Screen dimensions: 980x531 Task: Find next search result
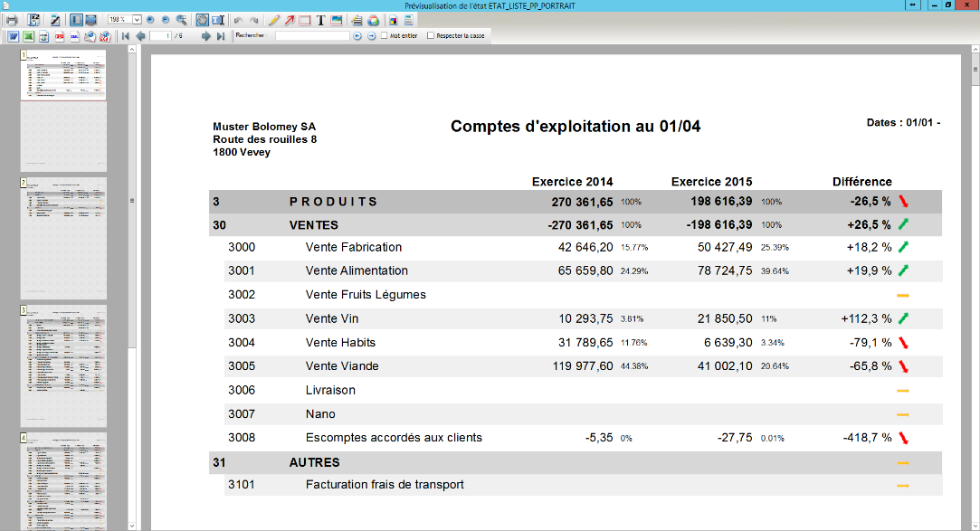(371, 36)
